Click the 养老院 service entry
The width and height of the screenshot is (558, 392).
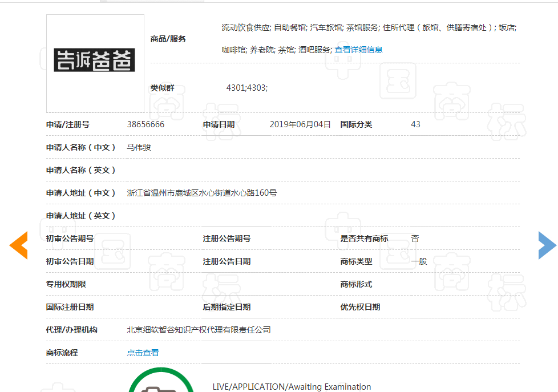[x=262, y=50]
